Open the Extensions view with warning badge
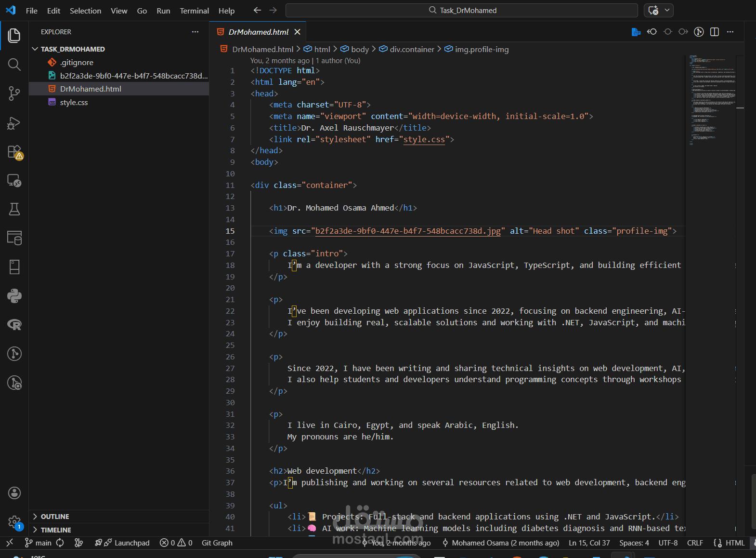 14,152
